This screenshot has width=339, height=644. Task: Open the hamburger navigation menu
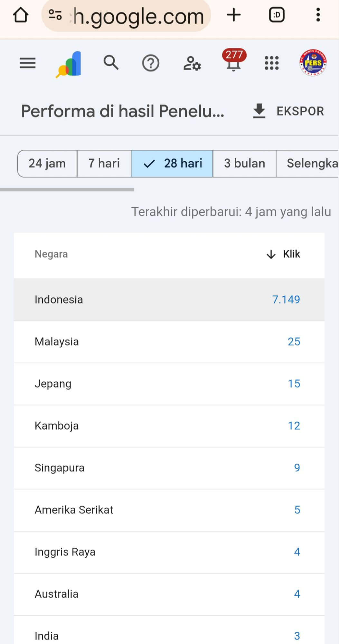click(x=28, y=63)
